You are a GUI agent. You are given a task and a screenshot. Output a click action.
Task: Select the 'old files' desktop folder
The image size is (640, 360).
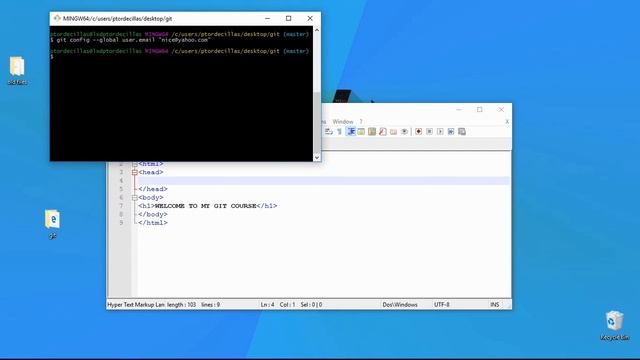coord(17,71)
